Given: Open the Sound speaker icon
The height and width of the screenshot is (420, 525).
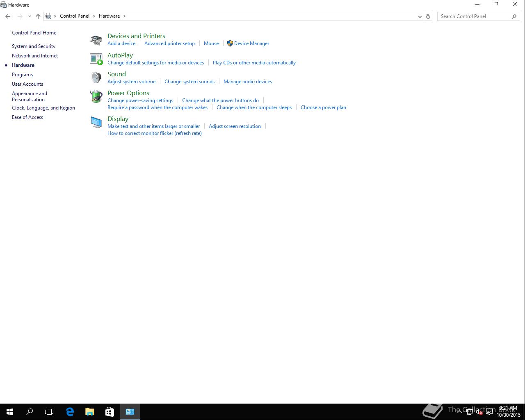Looking at the screenshot, I should point(96,78).
